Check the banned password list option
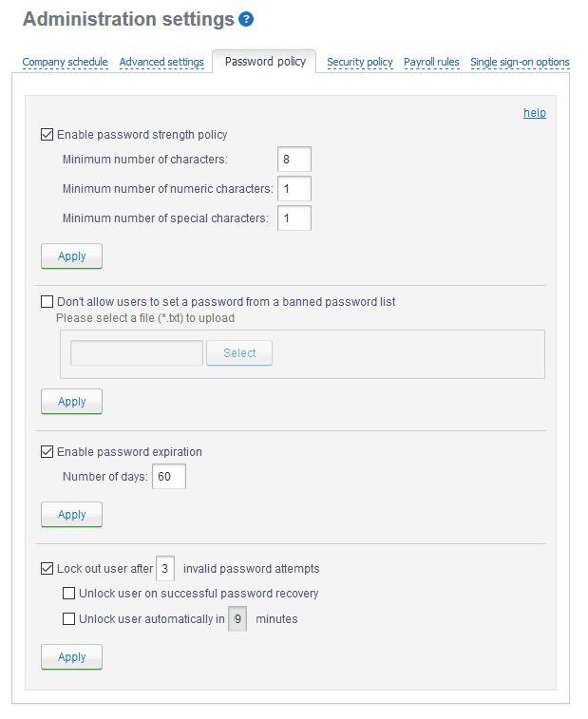The image size is (588, 719). click(47, 301)
